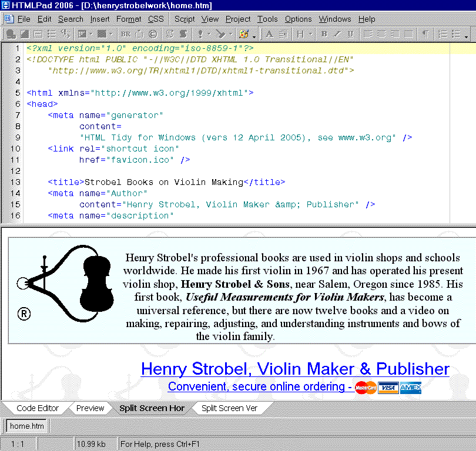Image resolution: width=476 pixels, height=451 pixels.
Task: Open the Format menu
Action: point(129,19)
